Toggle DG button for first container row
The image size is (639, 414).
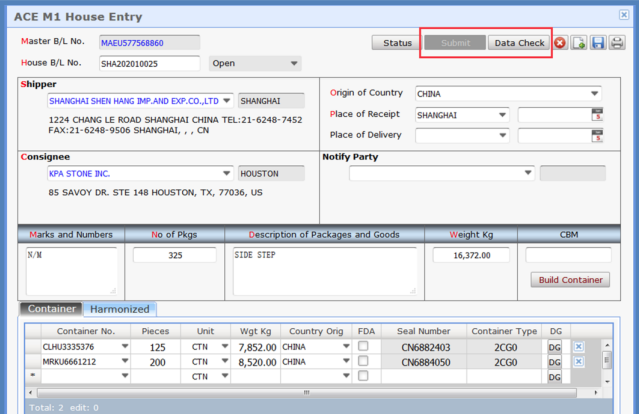tap(555, 346)
